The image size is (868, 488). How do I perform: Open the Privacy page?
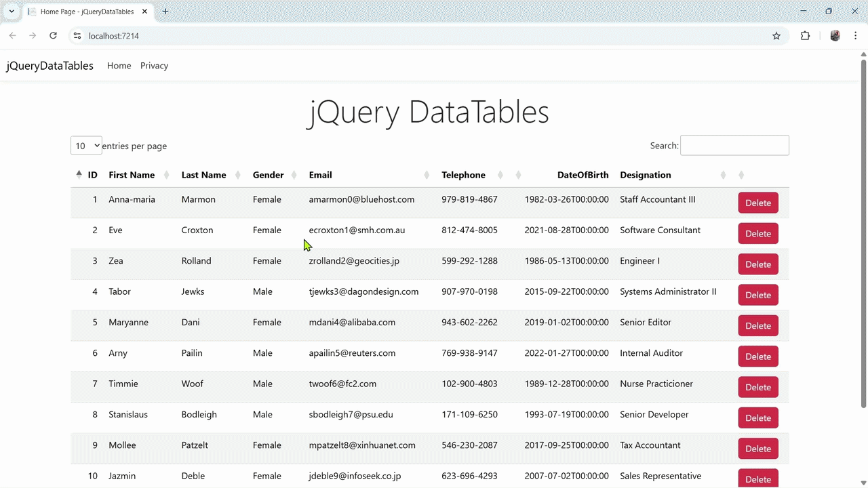click(x=154, y=66)
